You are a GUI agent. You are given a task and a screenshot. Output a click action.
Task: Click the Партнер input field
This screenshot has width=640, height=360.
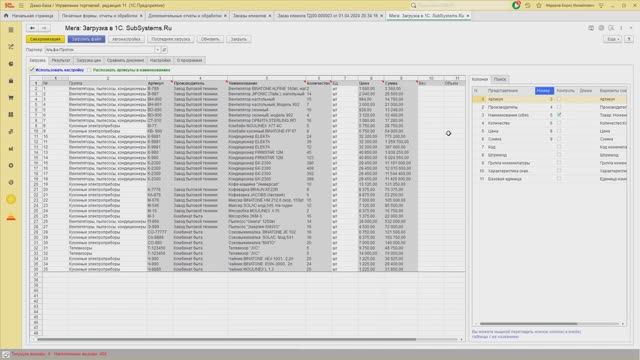pyautogui.click(x=100, y=50)
